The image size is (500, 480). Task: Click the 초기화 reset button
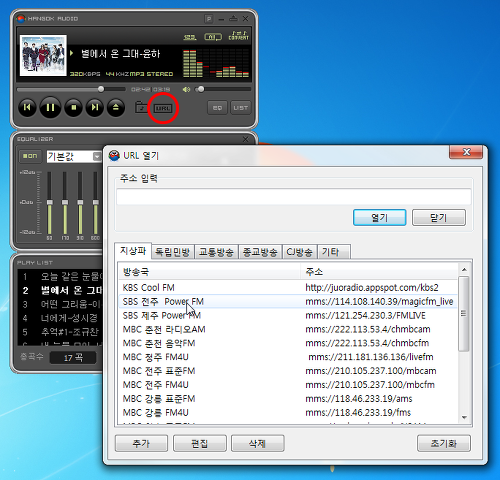[444, 443]
